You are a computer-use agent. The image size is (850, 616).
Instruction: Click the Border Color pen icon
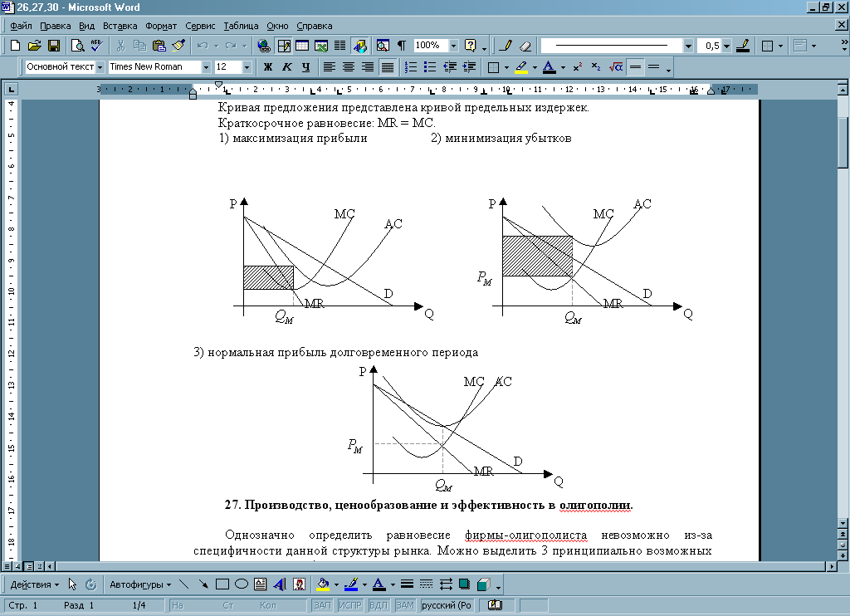coord(743,46)
